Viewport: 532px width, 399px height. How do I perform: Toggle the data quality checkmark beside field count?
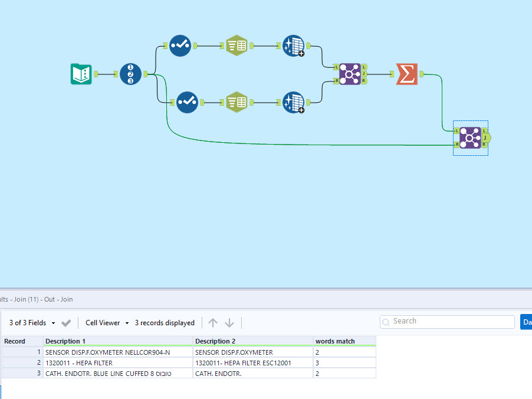pos(65,323)
